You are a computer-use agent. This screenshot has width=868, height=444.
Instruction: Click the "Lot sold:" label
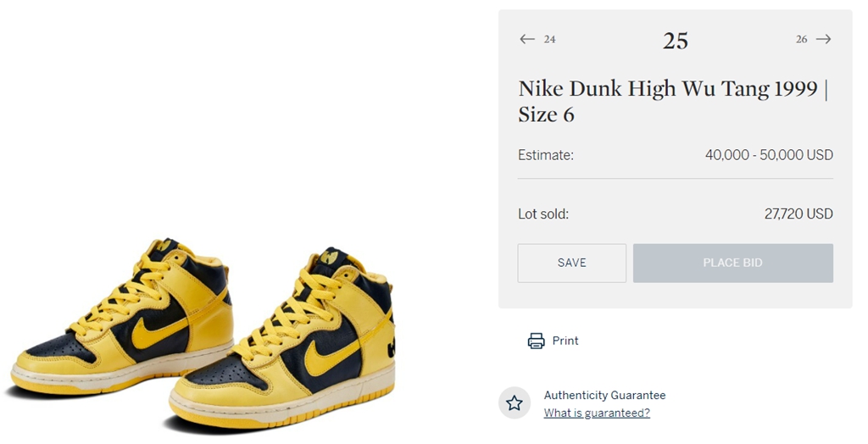(x=543, y=214)
